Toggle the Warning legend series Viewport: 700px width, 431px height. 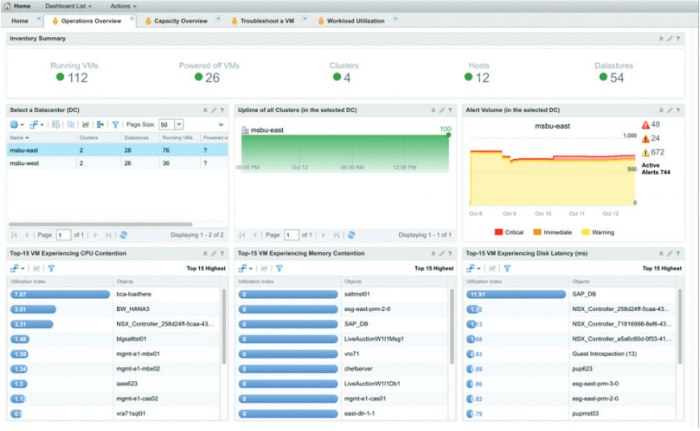point(598,232)
